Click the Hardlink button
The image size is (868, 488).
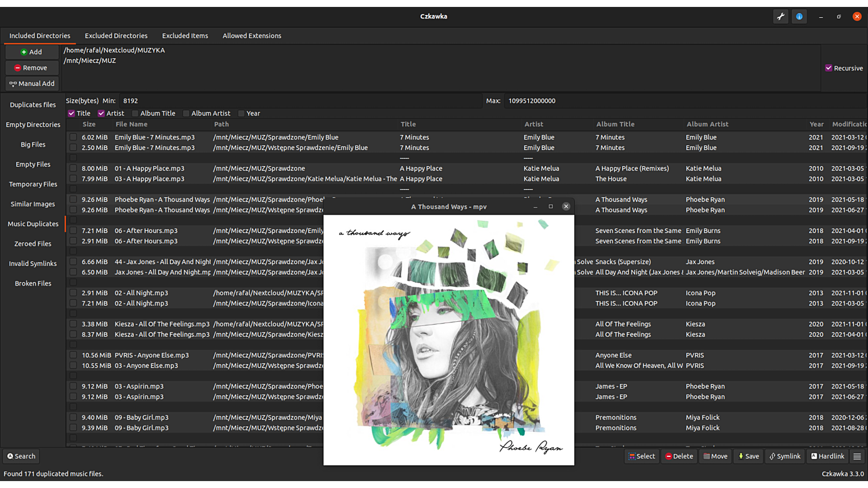[x=828, y=456]
